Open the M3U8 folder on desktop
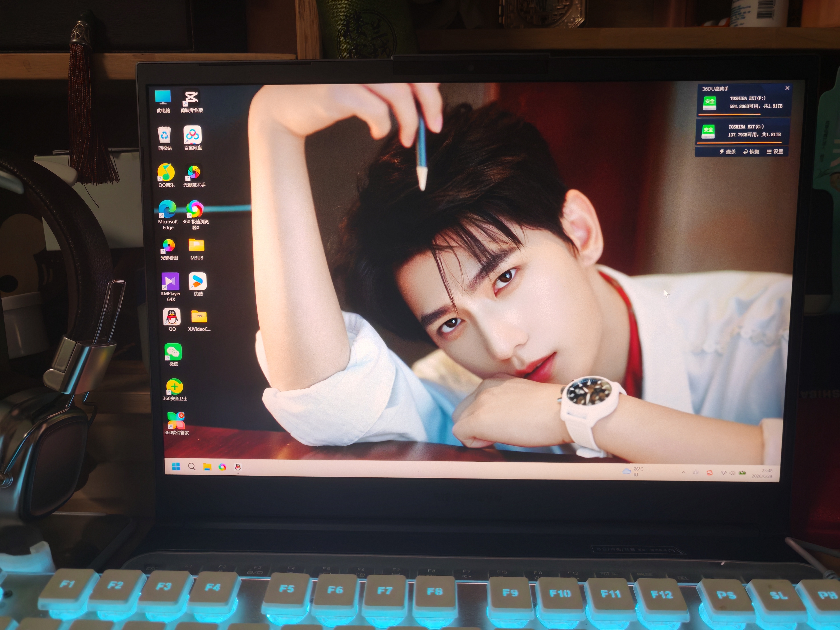Viewport: 840px width, 630px height. pyautogui.click(x=196, y=249)
